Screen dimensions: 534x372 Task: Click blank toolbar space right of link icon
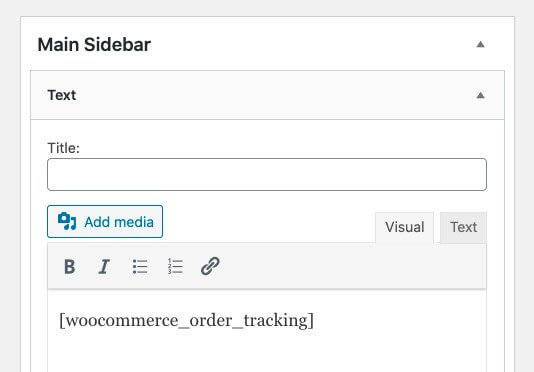tap(351, 266)
